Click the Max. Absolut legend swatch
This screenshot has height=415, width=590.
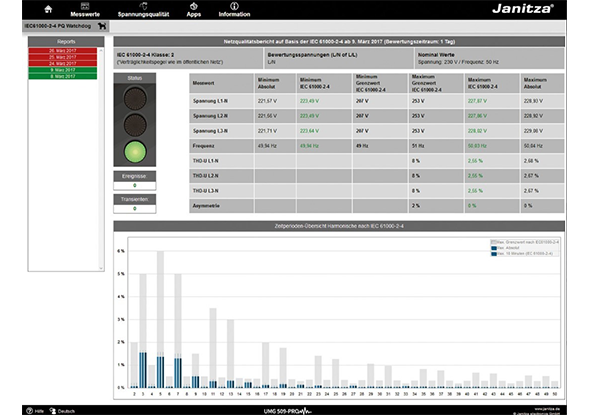[x=494, y=248]
